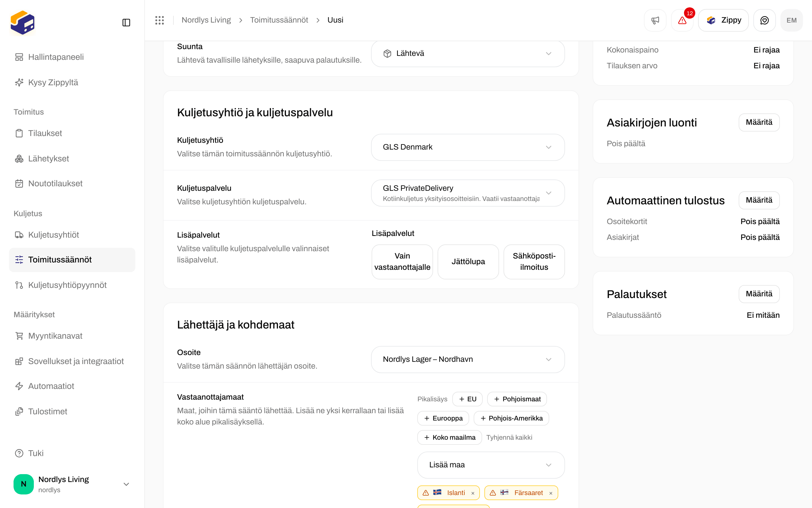The image size is (812, 508).
Task: Click the Kysy Zippyltä sparkle icon
Action: point(19,82)
